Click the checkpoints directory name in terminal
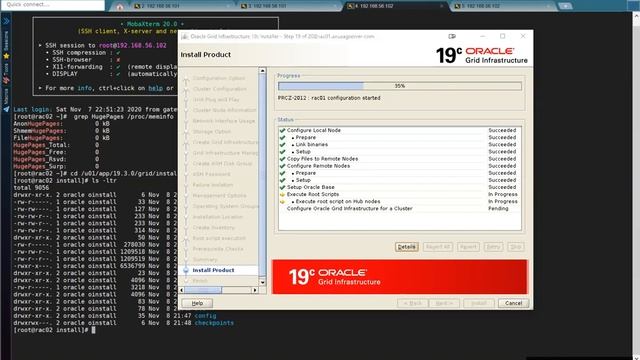This screenshot has height=360, width=640. coord(214,323)
